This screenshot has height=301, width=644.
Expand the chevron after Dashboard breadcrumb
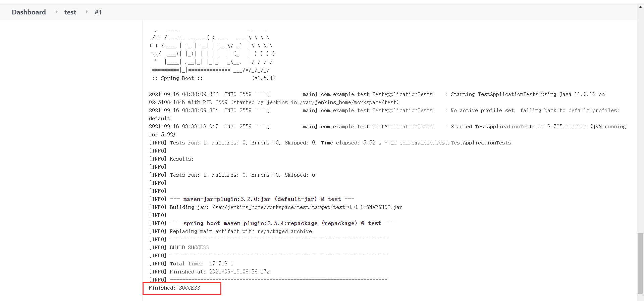56,12
